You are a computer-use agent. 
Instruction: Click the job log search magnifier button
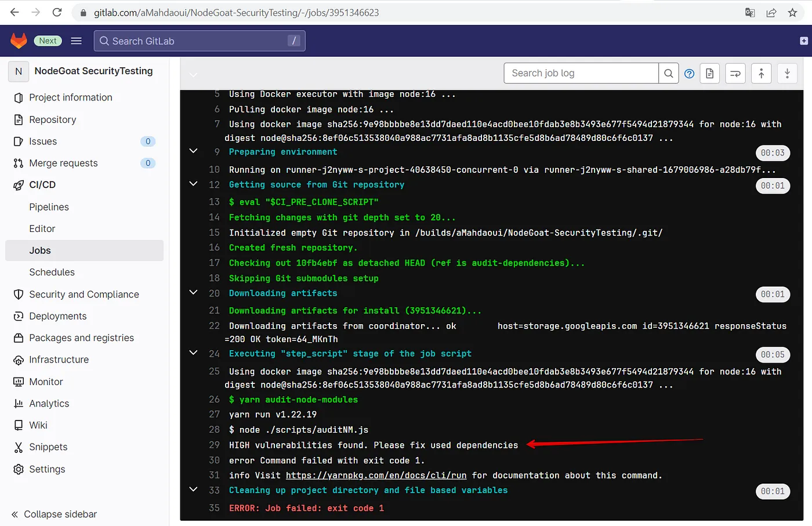pyautogui.click(x=669, y=73)
